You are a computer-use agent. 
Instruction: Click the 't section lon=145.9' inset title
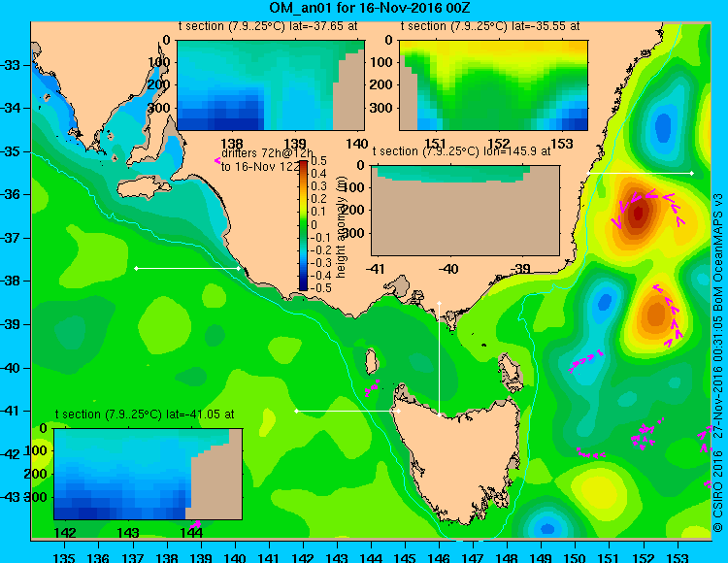pos(462,151)
